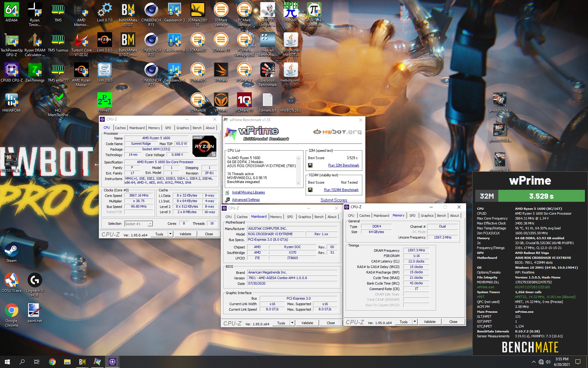Open Tools dropdown arrow in CPU tab window
This screenshot has width=588, height=368.
170,234
